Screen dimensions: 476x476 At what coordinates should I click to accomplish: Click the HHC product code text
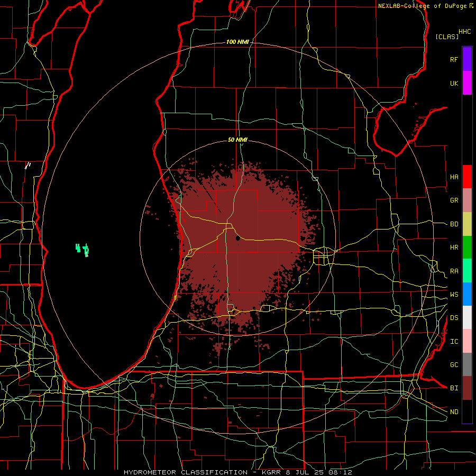(x=465, y=32)
